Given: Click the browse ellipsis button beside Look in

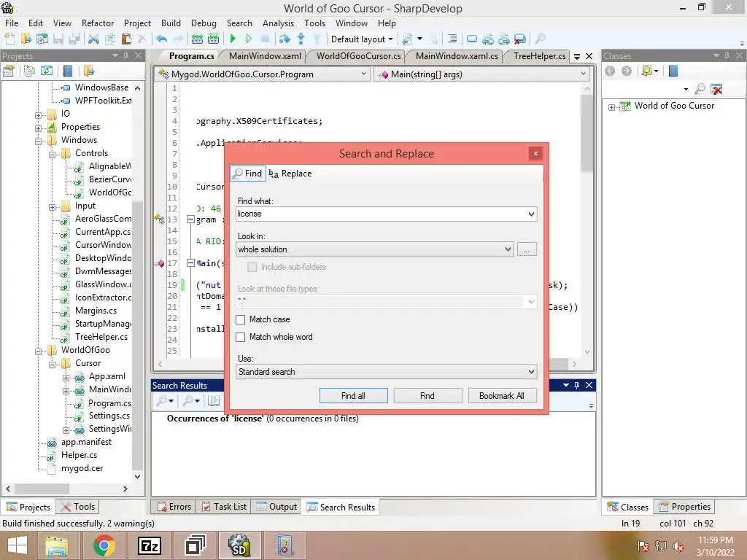Looking at the screenshot, I should (x=527, y=249).
